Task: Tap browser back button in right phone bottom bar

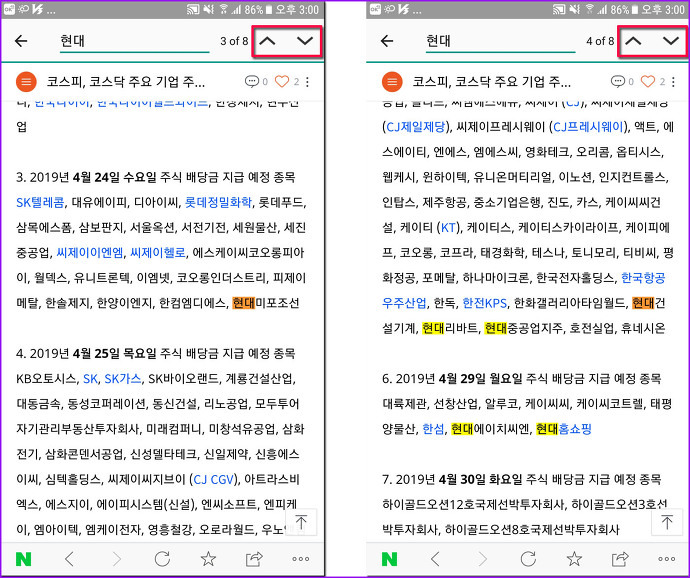Action: coord(435,559)
